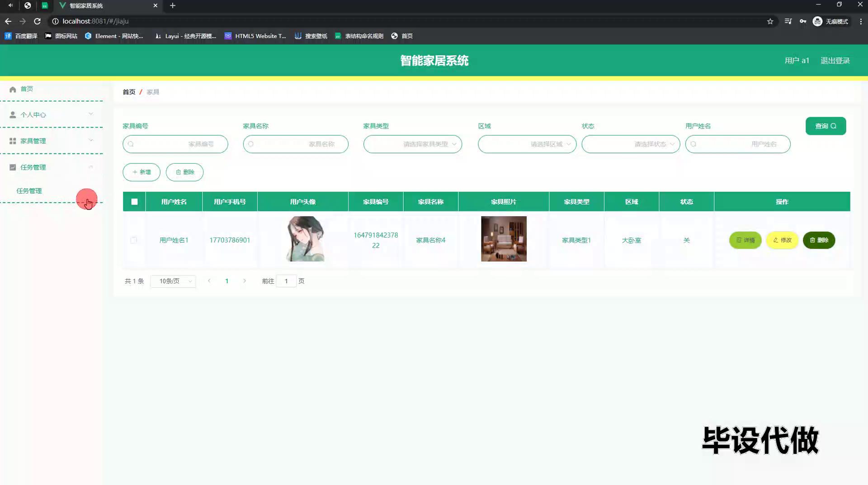The width and height of the screenshot is (868, 485).
Task: Click the 新增 add button
Action: (x=142, y=172)
